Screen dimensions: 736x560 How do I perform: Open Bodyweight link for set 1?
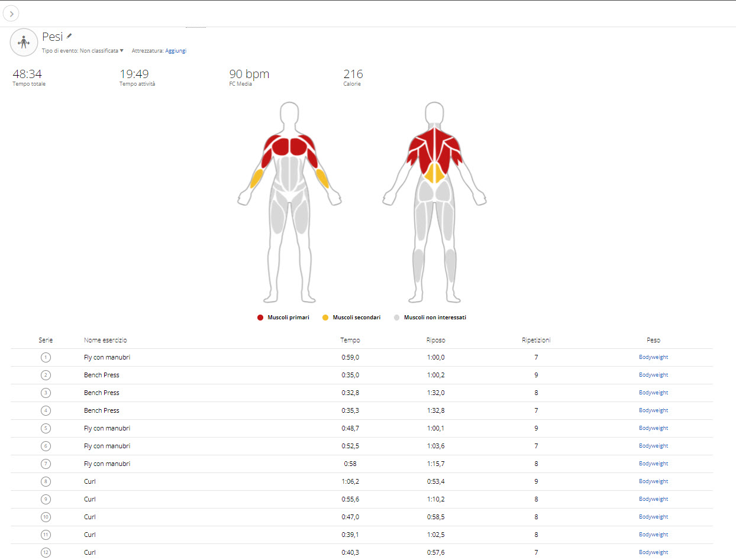653,357
